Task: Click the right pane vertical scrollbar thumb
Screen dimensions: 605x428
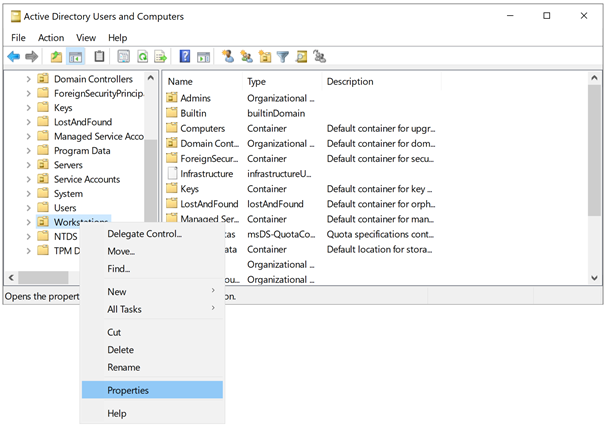Action: click(x=594, y=151)
